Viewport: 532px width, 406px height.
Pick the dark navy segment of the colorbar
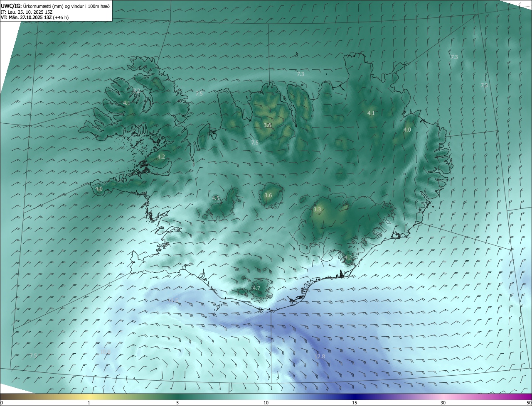(x=355, y=396)
